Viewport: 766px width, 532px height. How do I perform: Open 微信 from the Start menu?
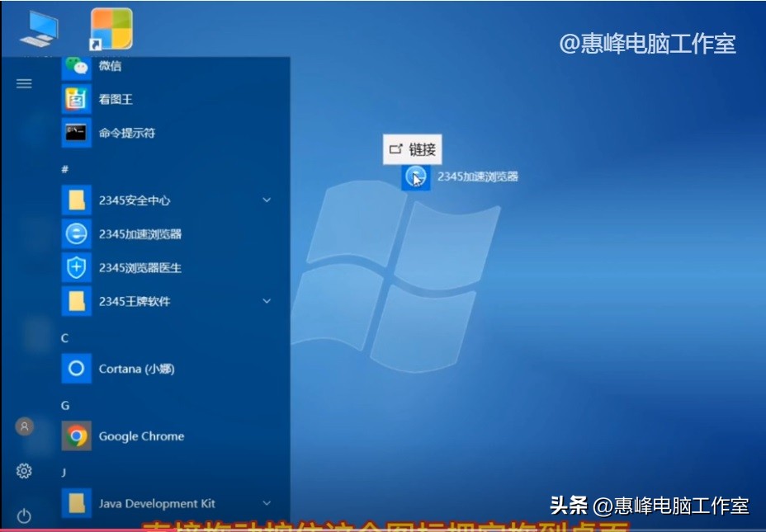(111, 66)
